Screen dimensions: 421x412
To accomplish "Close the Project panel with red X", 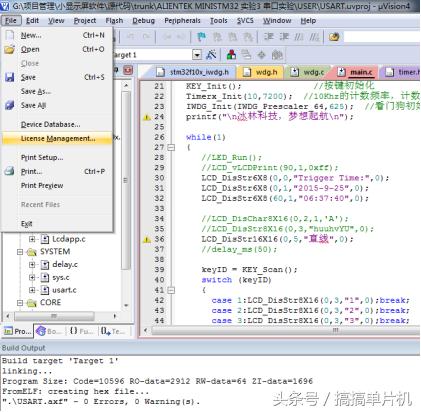I will tap(128, 70).
